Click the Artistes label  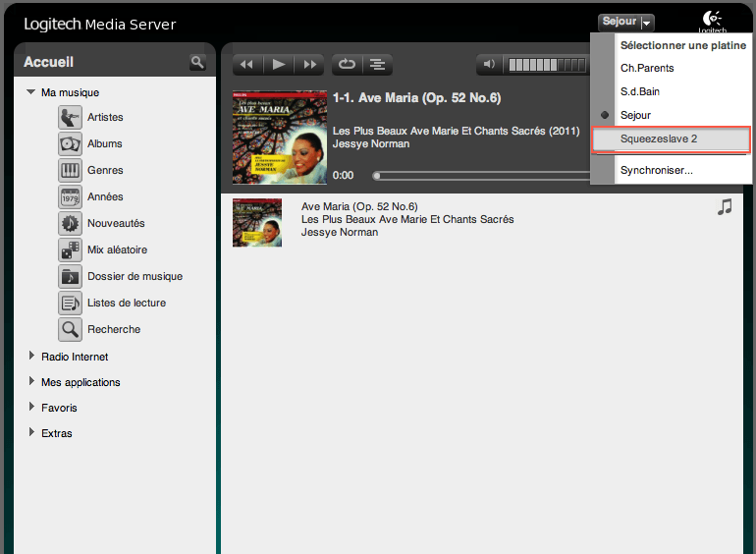tap(105, 117)
